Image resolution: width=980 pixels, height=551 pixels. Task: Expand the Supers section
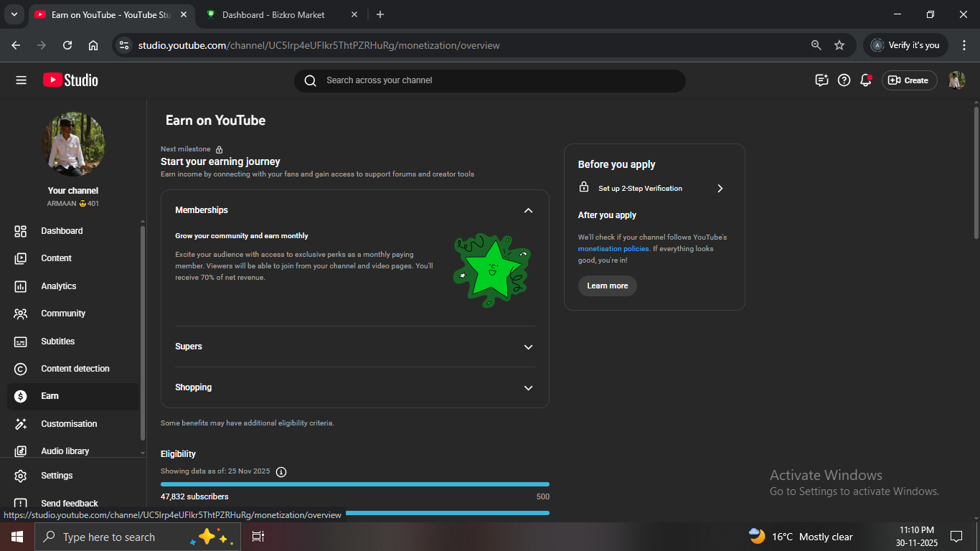click(528, 347)
